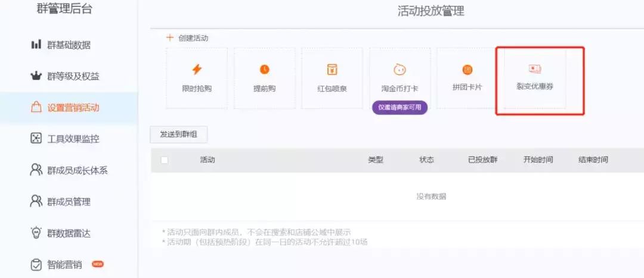
Task: Click the bar chart icon beside 群基础数据
Action: [x=36, y=44]
